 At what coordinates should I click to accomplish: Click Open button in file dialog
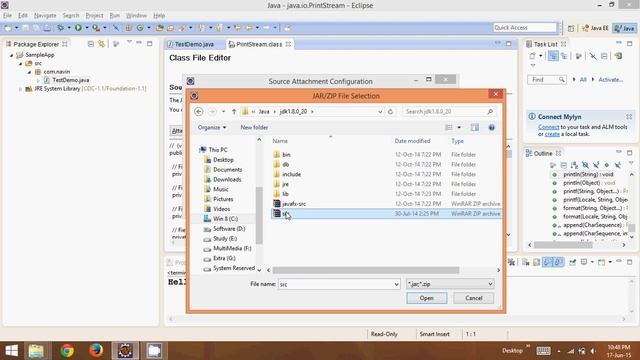click(x=427, y=298)
